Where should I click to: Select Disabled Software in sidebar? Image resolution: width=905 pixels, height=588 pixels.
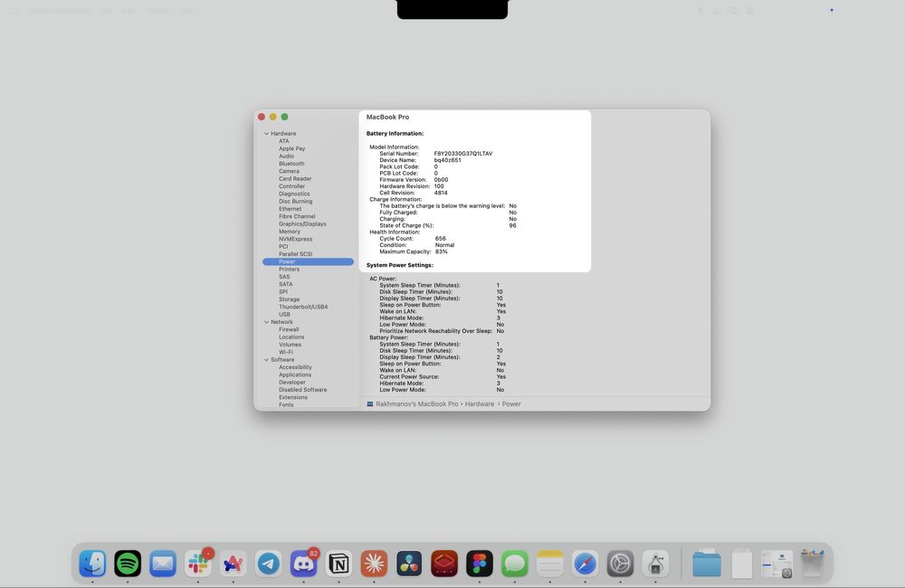[x=302, y=390]
